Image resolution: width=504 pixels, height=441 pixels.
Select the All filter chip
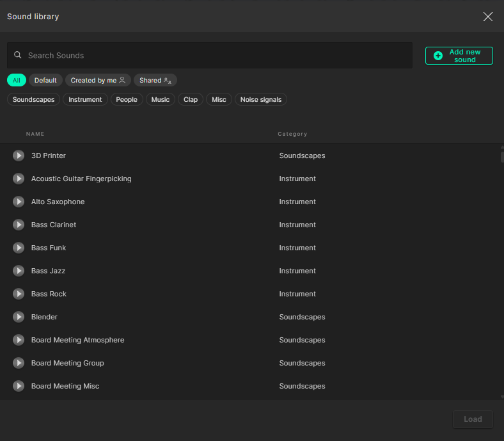click(x=17, y=80)
